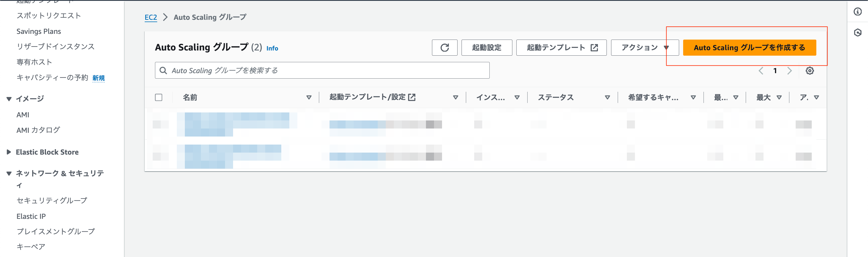Click the Info link beside title

pyautogui.click(x=272, y=48)
